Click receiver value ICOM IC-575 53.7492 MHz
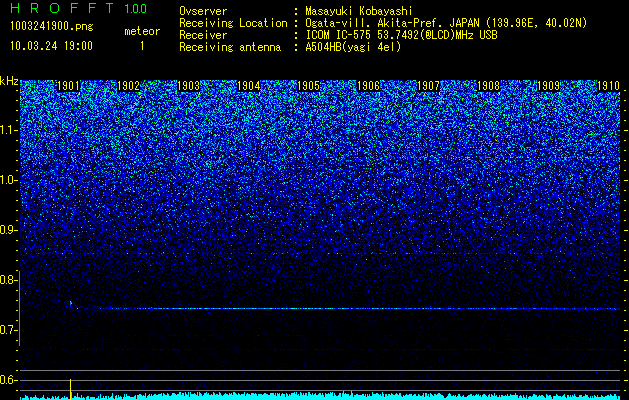 click(x=401, y=35)
